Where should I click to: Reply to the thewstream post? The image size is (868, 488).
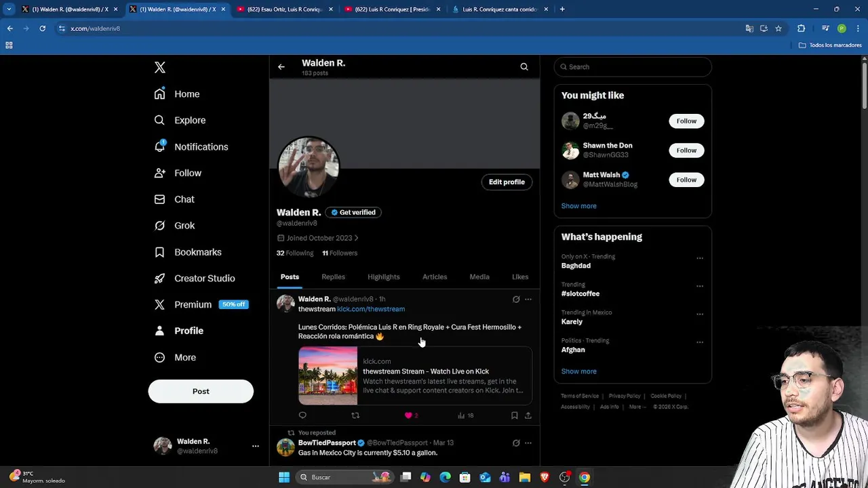pos(302,415)
